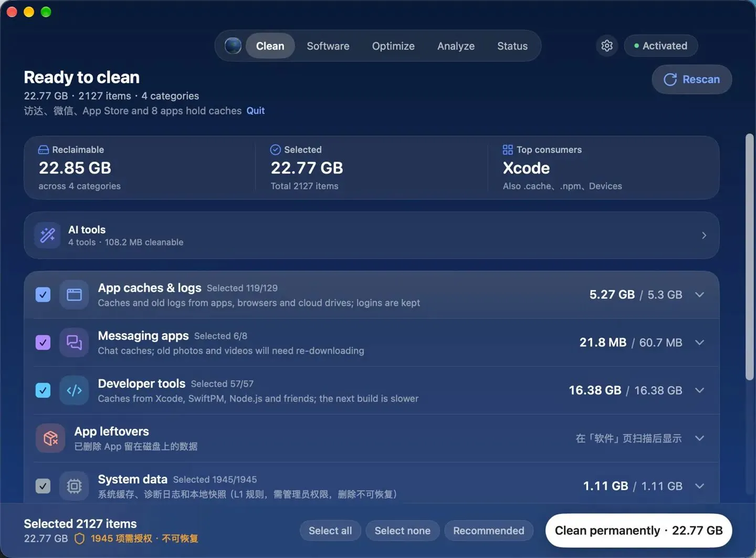Open the AI tools row arrow
The height and width of the screenshot is (558, 756).
704,235
